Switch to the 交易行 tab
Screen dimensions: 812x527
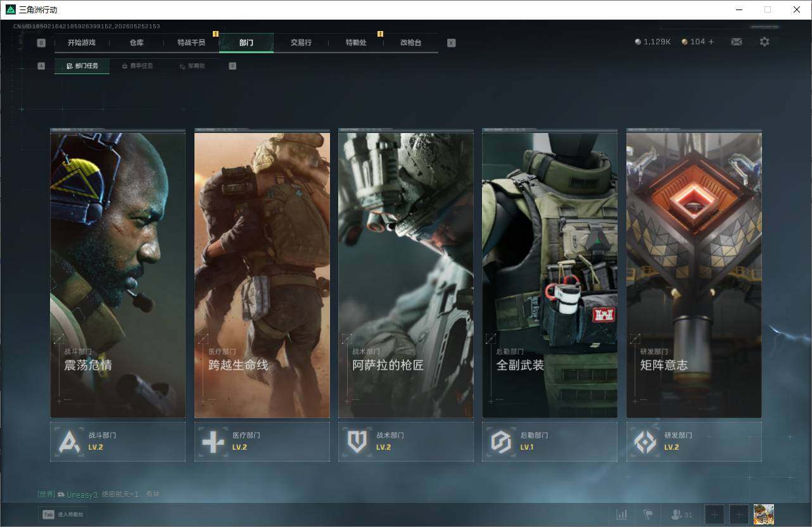(301, 43)
